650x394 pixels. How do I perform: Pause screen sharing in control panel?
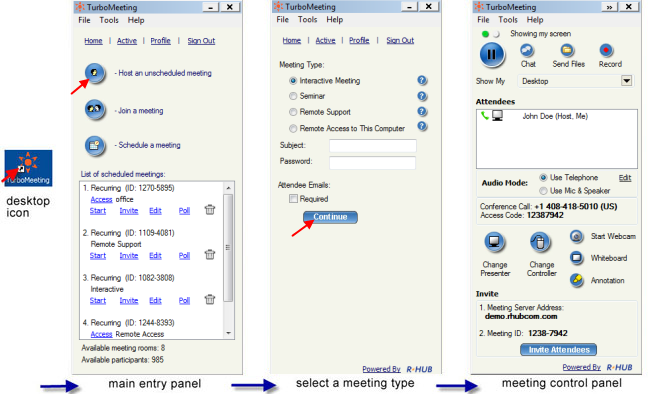(492, 55)
